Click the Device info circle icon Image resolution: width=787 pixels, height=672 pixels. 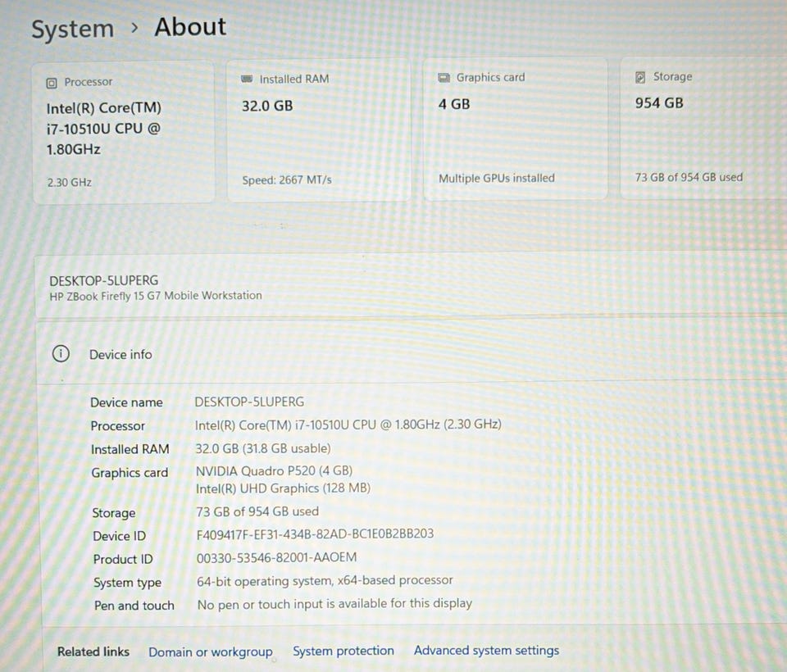tap(61, 354)
